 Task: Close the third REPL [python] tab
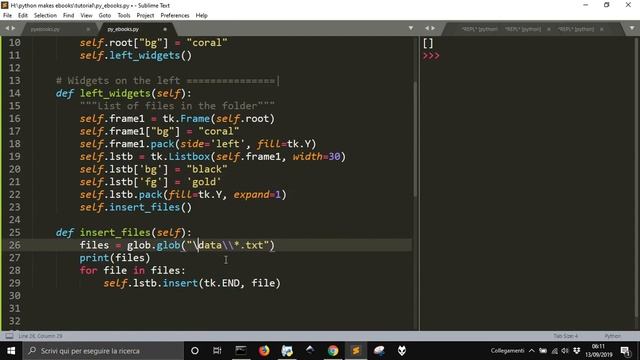602,29
